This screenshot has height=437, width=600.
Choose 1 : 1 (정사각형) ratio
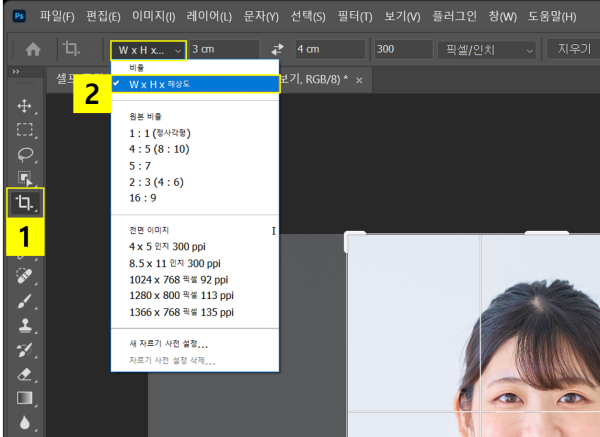point(195,133)
